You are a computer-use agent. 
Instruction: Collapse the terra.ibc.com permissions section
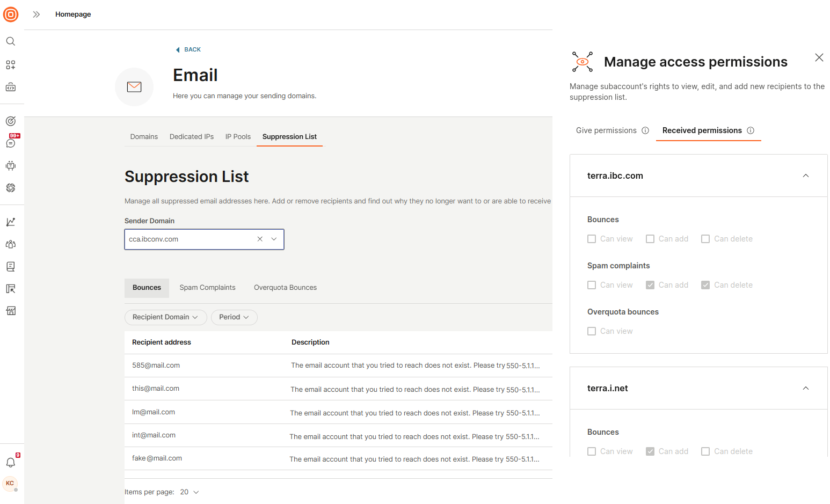(x=805, y=176)
